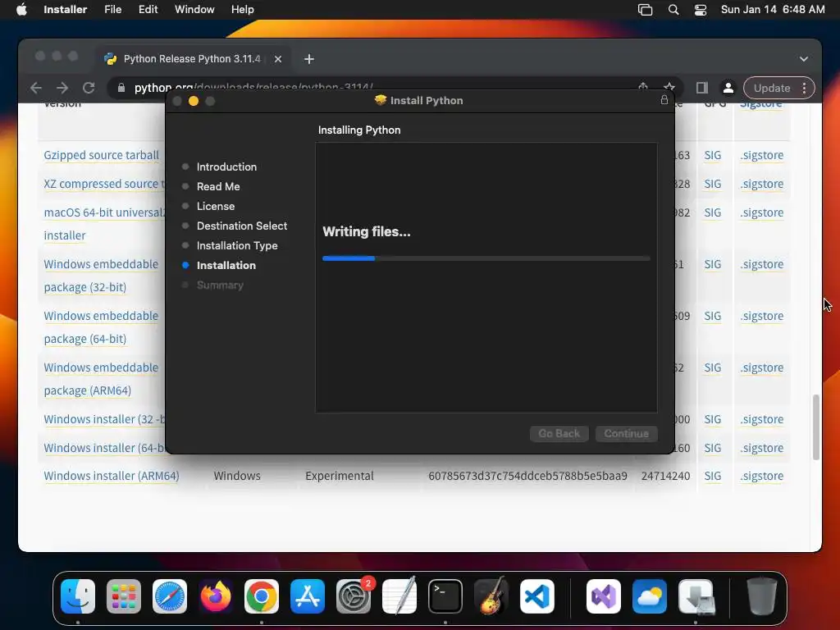Launch Safari from the Dock
Viewport: 840px width, 630px height.
click(170, 596)
